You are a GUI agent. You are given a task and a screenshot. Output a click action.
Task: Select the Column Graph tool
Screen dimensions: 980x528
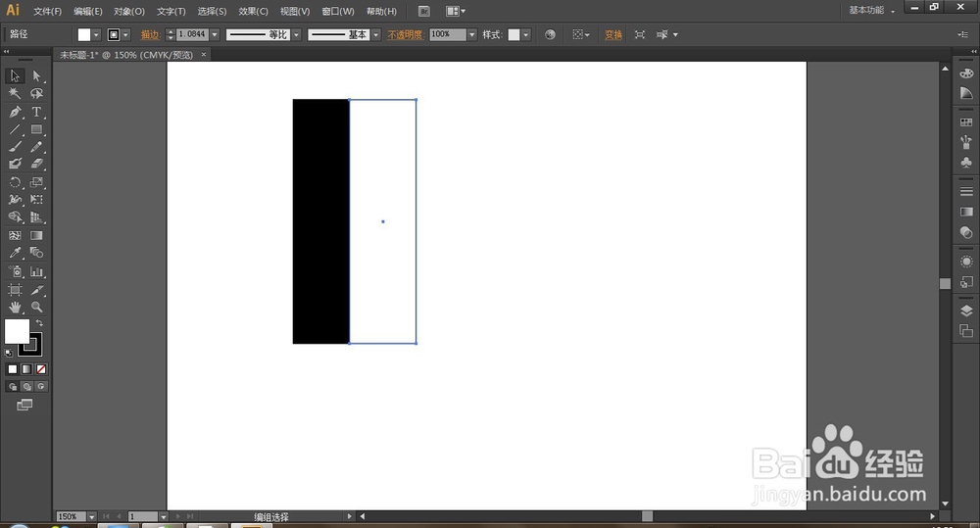click(36, 271)
